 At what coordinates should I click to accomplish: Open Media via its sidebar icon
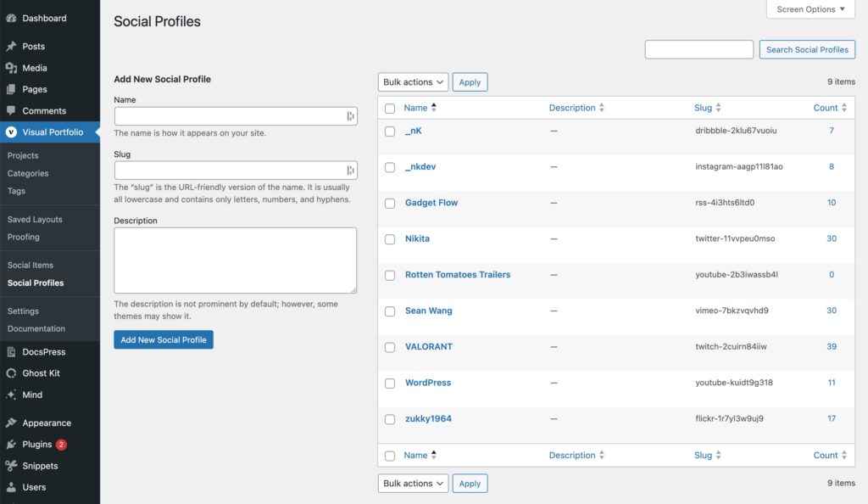click(x=11, y=68)
